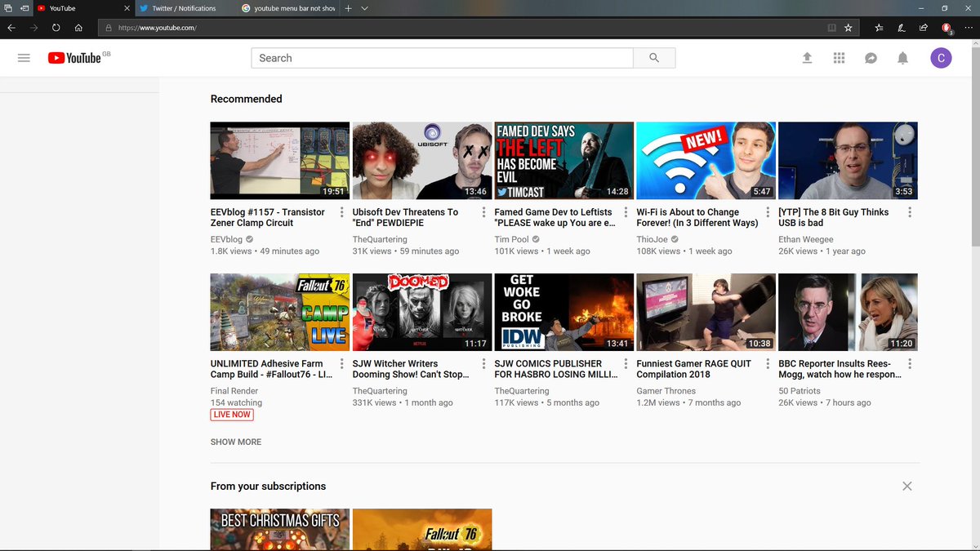Open Ethan Weegee channel link

(806, 239)
